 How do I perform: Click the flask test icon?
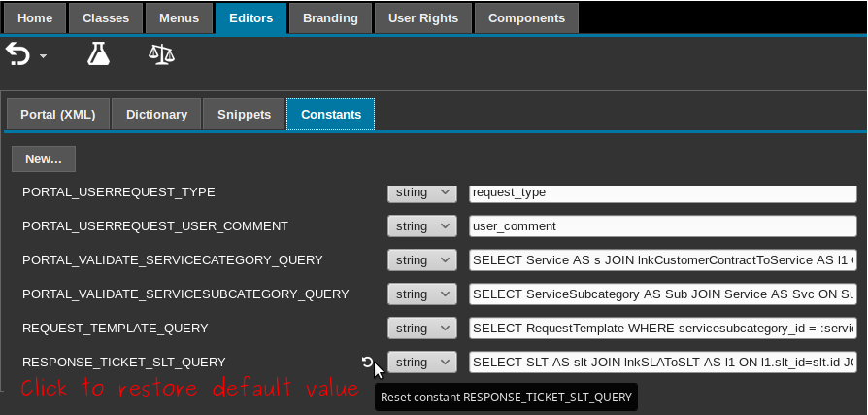(98, 54)
